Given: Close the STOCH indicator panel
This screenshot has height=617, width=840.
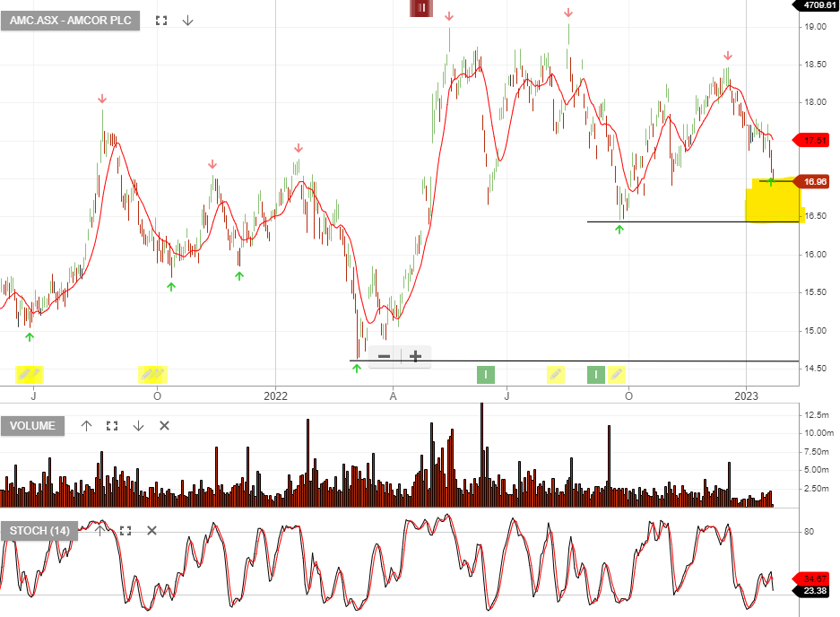Looking at the screenshot, I should click(x=151, y=530).
